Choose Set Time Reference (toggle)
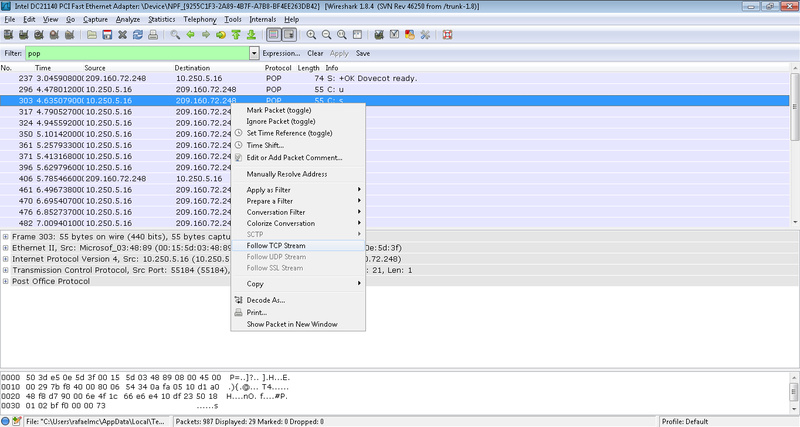This screenshot has height=427, width=800. pos(298,133)
